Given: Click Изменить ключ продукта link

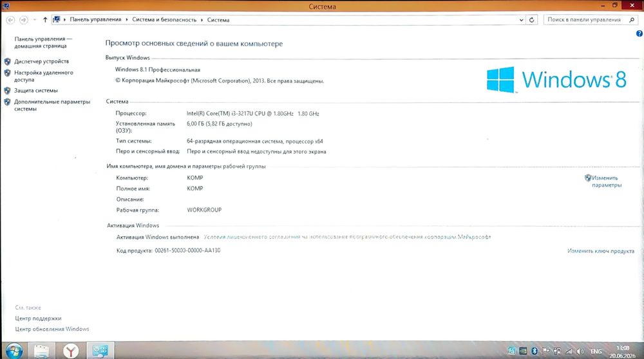Looking at the screenshot, I should coord(600,251).
